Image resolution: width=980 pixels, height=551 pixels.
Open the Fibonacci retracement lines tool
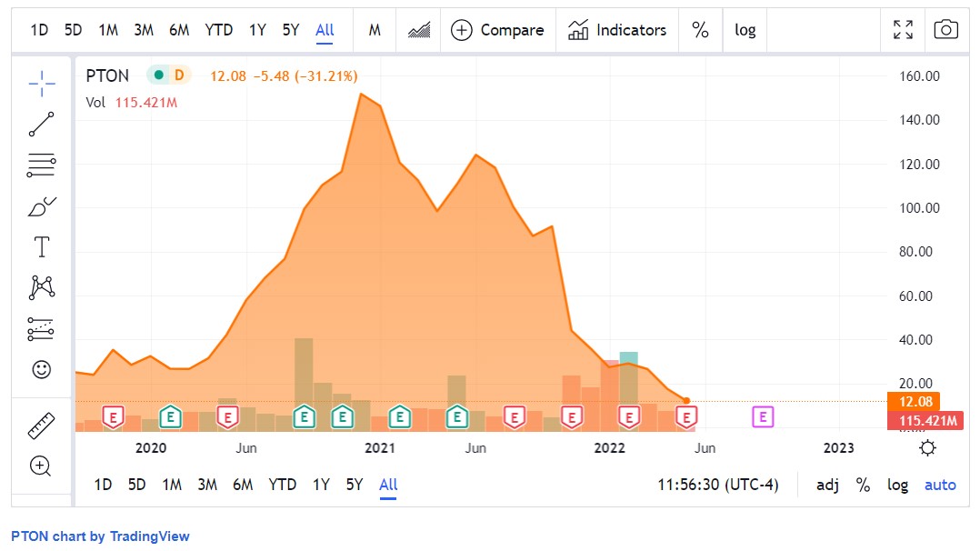(41, 165)
